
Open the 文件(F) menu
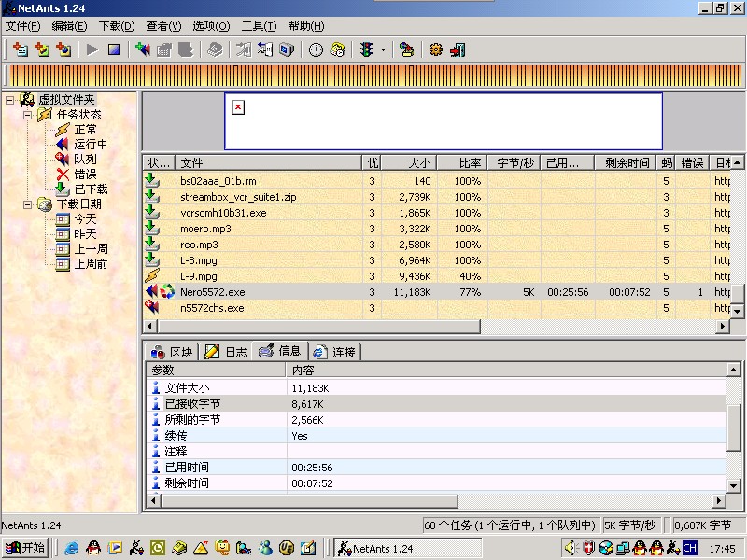(22, 26)
